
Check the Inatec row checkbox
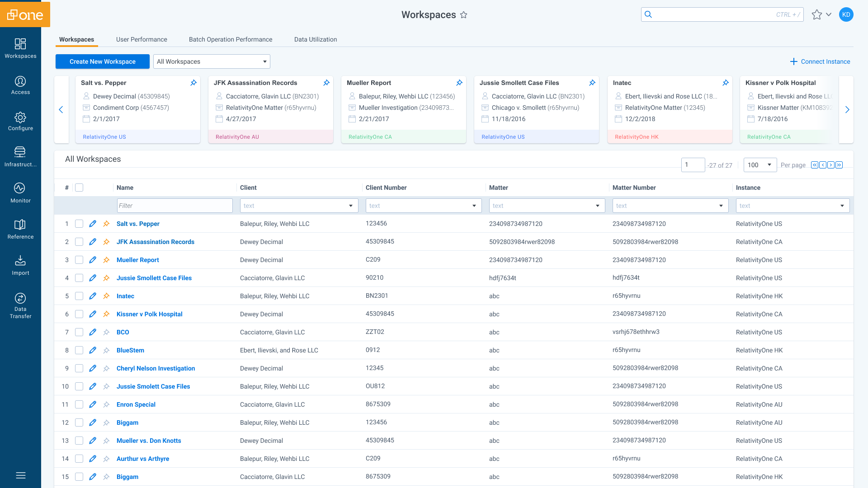point(79,296)
